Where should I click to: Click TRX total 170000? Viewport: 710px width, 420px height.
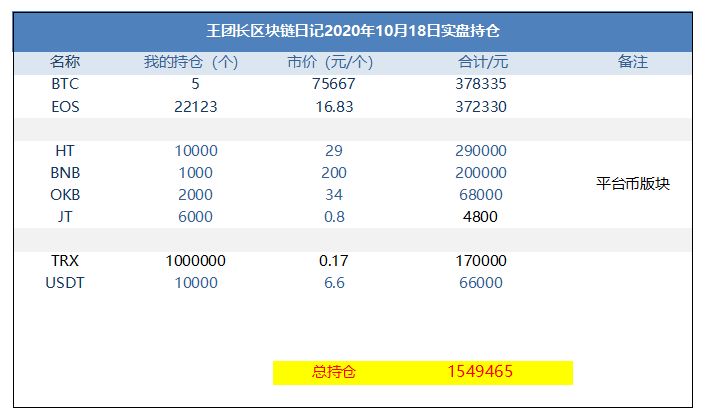tap(481, 261)
